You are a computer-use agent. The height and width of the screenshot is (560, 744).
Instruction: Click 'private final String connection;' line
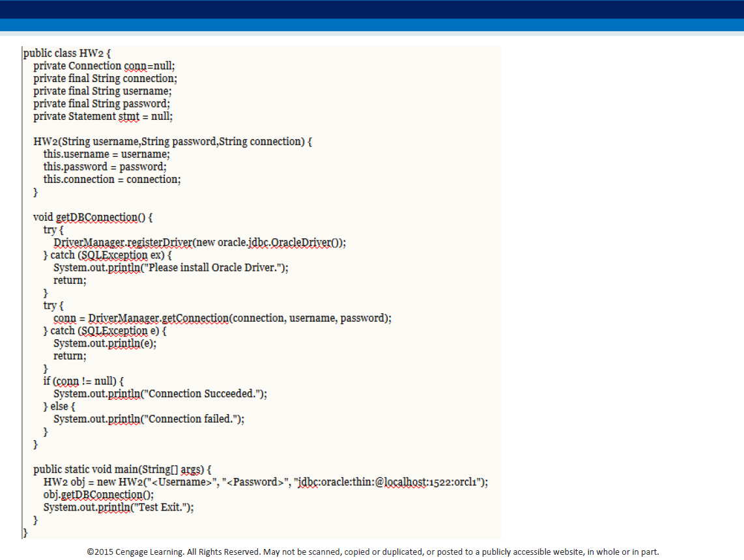105,78
